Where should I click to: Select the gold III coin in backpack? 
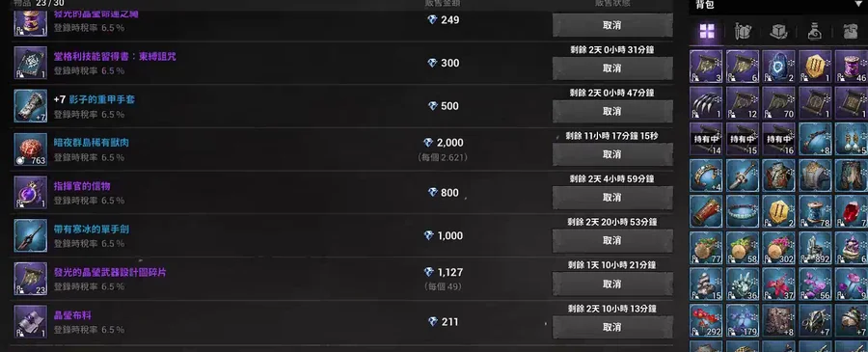tap(815, 67)
